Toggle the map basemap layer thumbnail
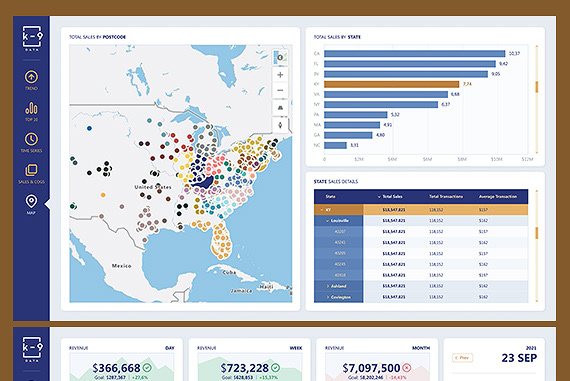 [x=280, y=57]
